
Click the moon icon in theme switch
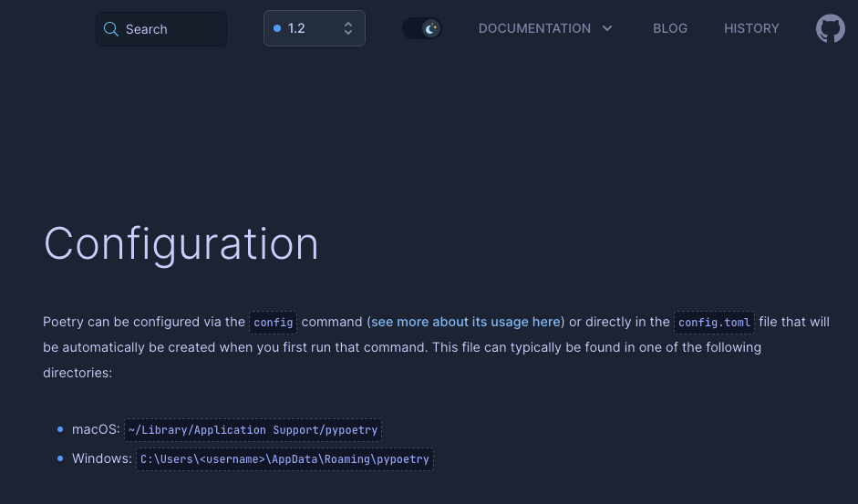point(430,28)
